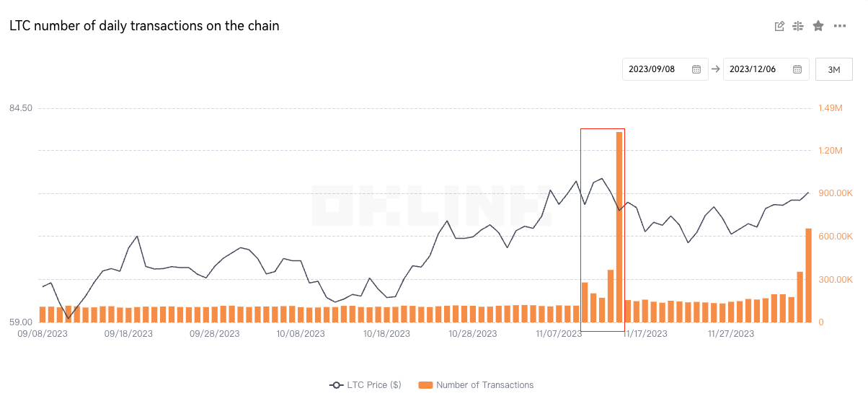Open the 3M time range selector
This screenshot has width=868, height=401.
point(834,69)
